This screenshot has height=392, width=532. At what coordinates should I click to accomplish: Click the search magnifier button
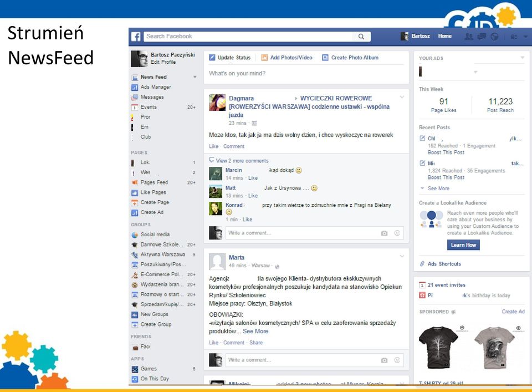point(361,36)
